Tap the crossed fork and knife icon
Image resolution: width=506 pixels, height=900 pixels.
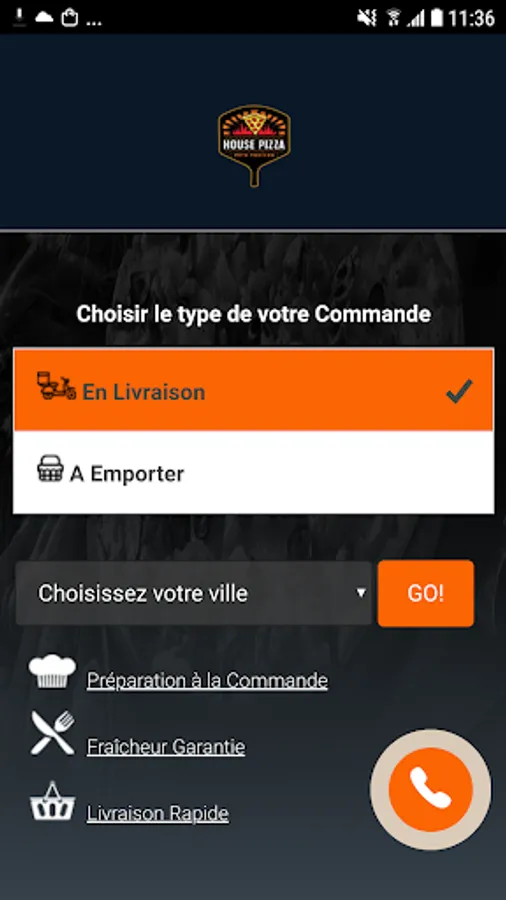coord(52,733)
